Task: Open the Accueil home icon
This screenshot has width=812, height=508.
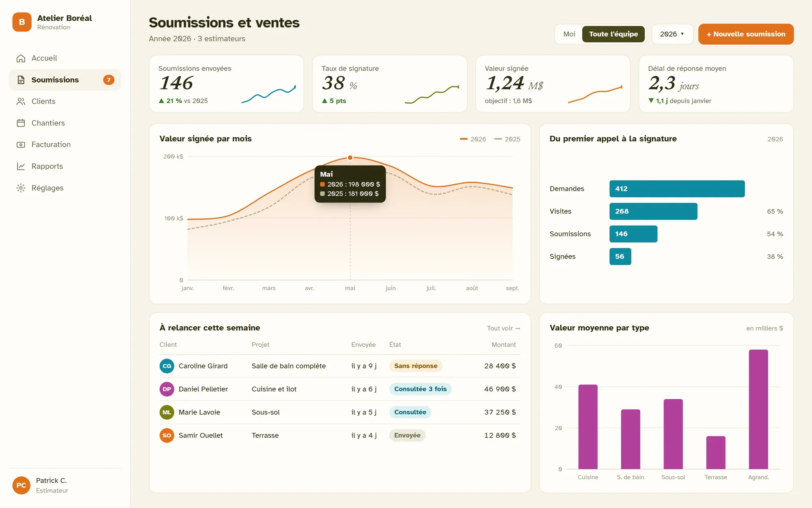Action: 21,58
